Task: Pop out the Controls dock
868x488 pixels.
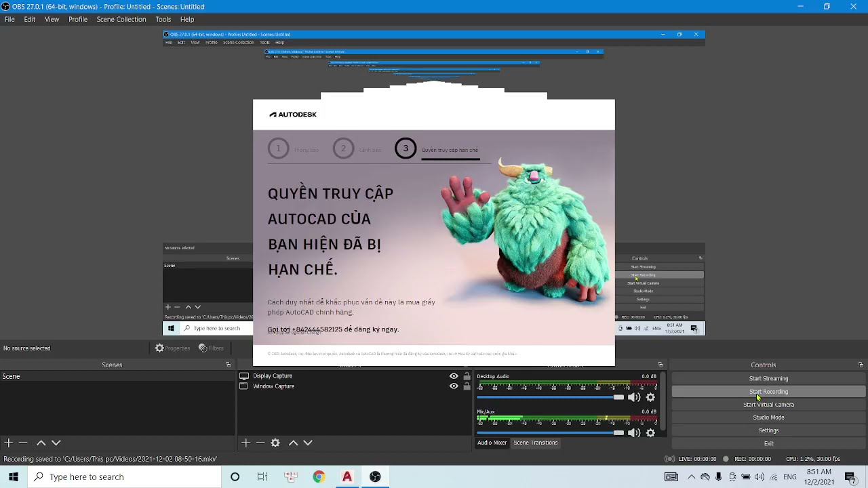Action: [x=861, y=365]
